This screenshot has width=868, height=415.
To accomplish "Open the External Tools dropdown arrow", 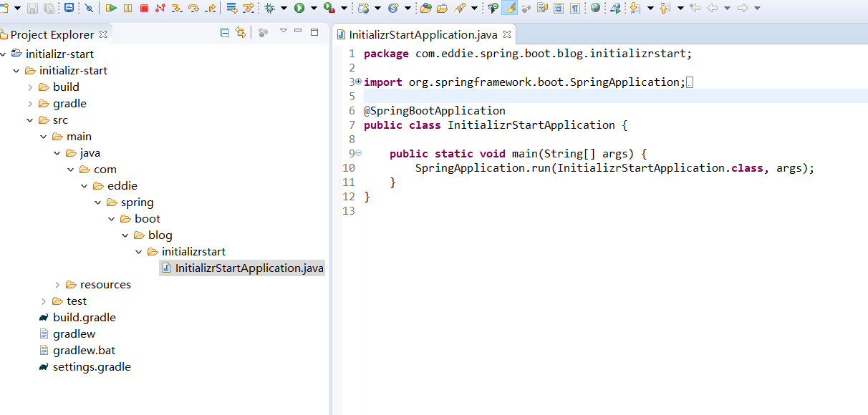I will pyautogui.click(x=344, y=8).
